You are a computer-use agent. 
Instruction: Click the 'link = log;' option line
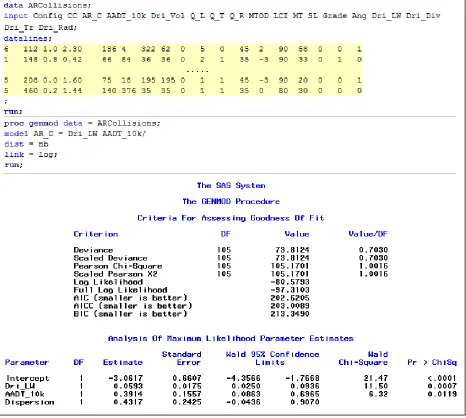[x=31, y=154]
